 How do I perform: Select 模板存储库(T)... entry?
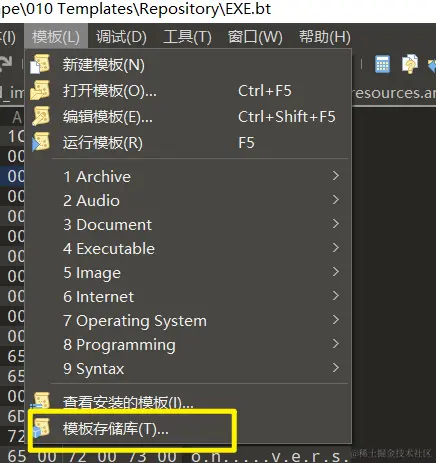click(188, 429)
